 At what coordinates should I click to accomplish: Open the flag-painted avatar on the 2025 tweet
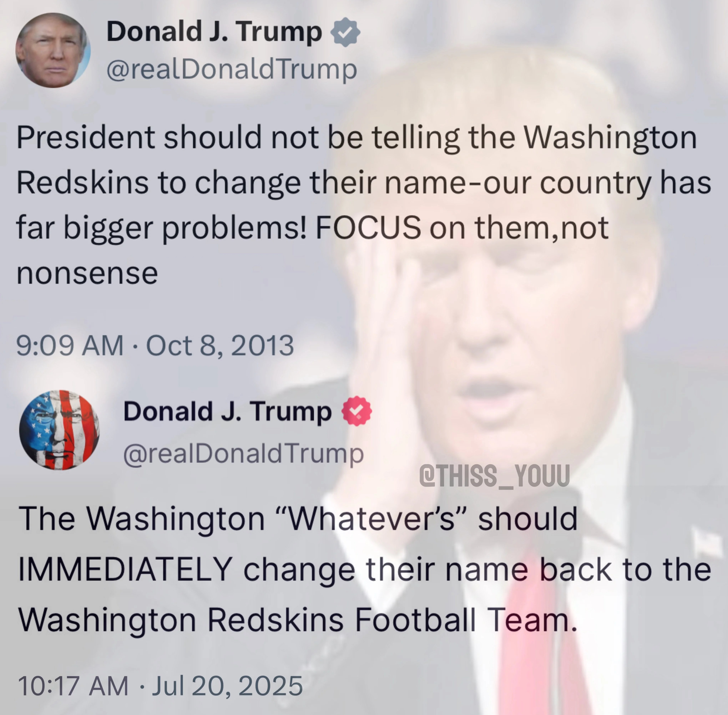tap(59, 430)
